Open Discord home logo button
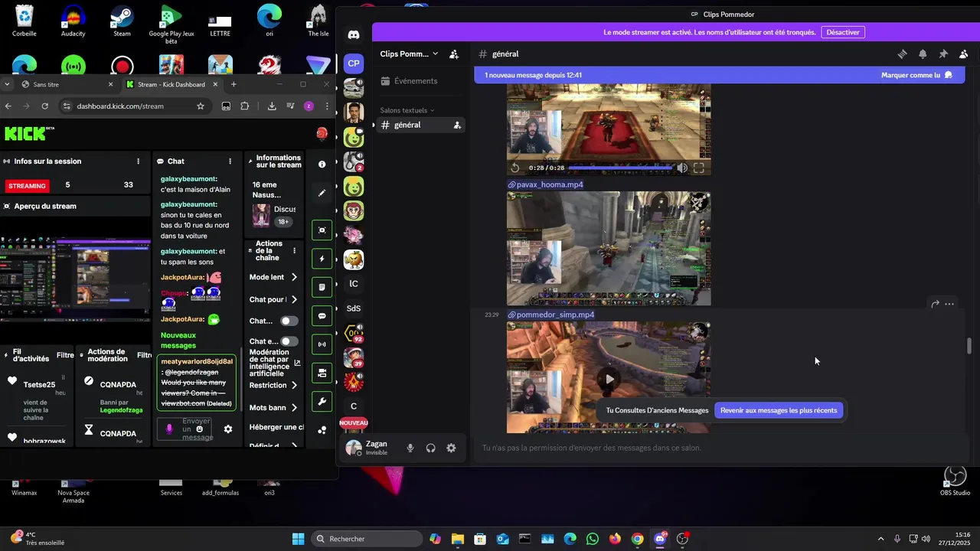The image size is (980, 551). coord(354,34)
